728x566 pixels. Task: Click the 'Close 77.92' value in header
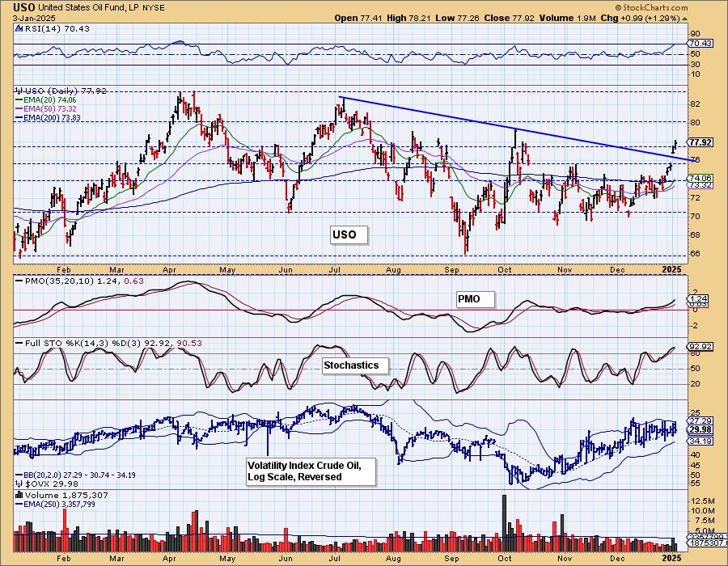509,18
